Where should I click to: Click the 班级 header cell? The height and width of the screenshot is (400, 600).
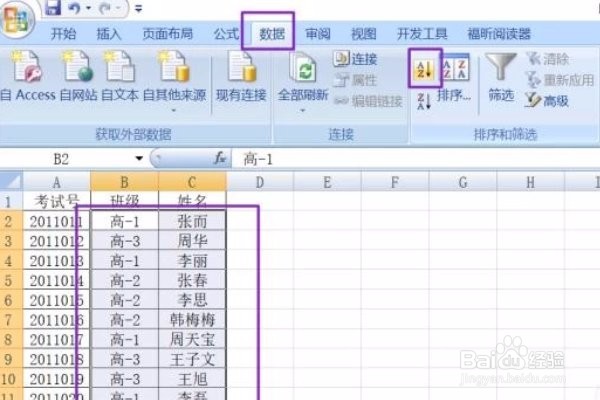124,201
